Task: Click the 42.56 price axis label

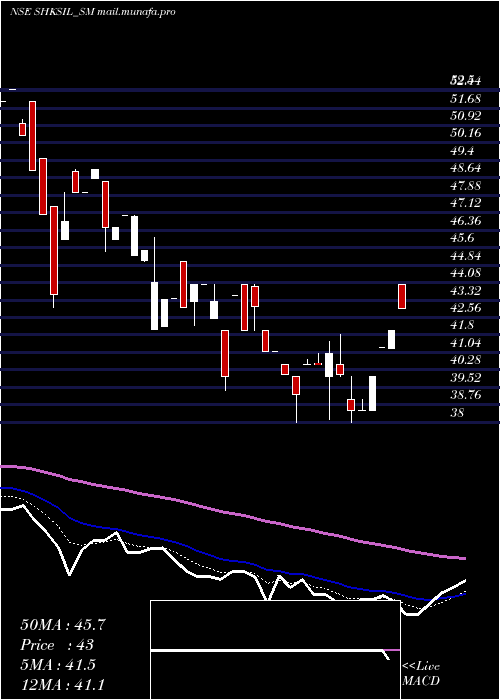Action: click(x=466, y=308)
